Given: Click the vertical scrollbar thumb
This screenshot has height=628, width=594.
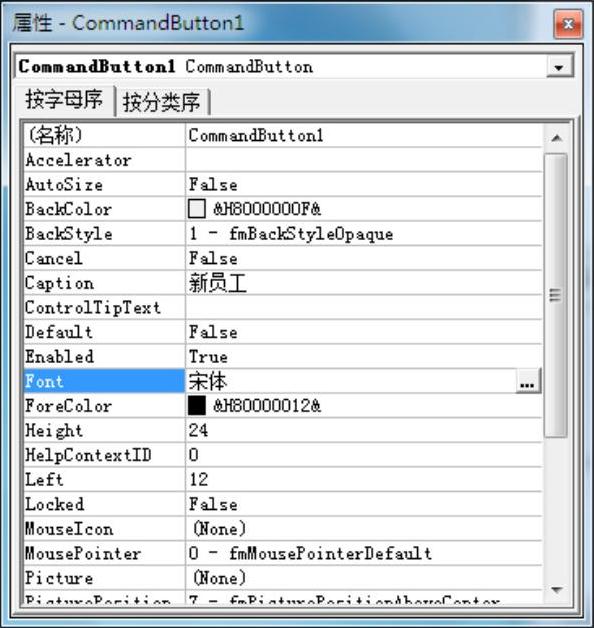Looking at the screenshot, I should [556, 296].
